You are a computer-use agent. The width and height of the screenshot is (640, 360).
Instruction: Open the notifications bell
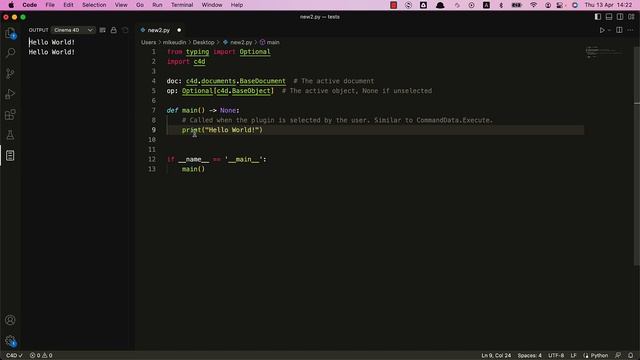631,356
